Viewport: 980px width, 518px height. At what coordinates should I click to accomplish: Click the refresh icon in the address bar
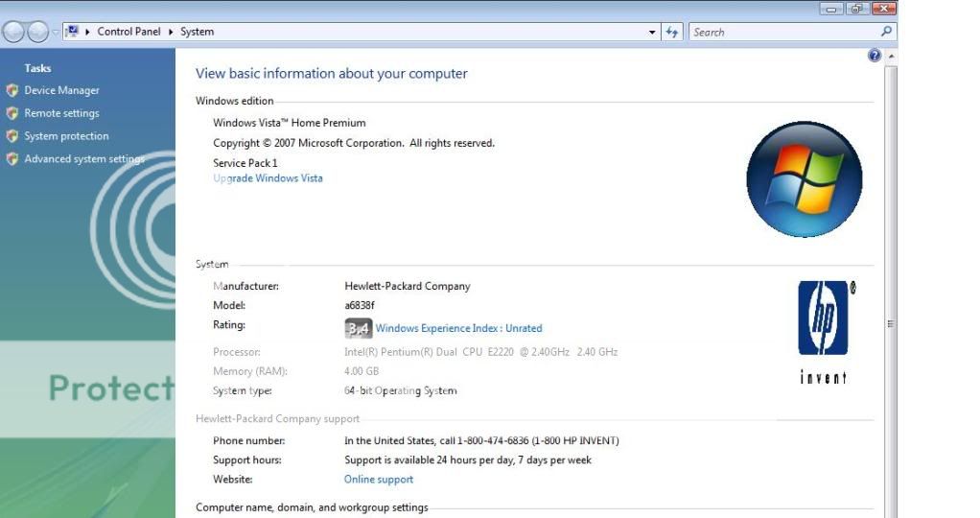pyautogui.click(x=672, y=32)
